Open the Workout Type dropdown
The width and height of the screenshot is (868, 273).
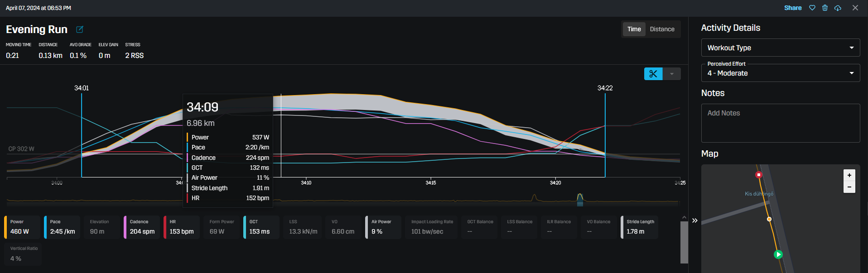[780, 48]
